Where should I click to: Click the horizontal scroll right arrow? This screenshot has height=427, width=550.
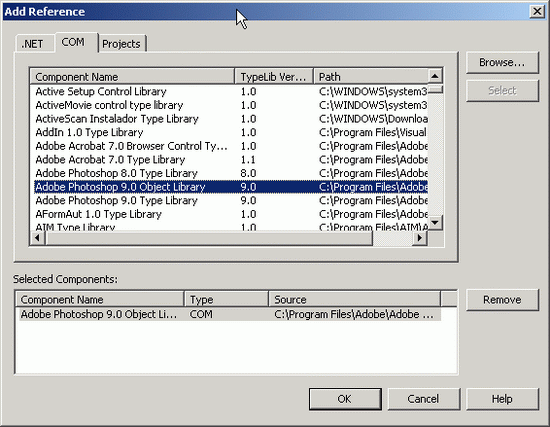click(x=419, y=238)
